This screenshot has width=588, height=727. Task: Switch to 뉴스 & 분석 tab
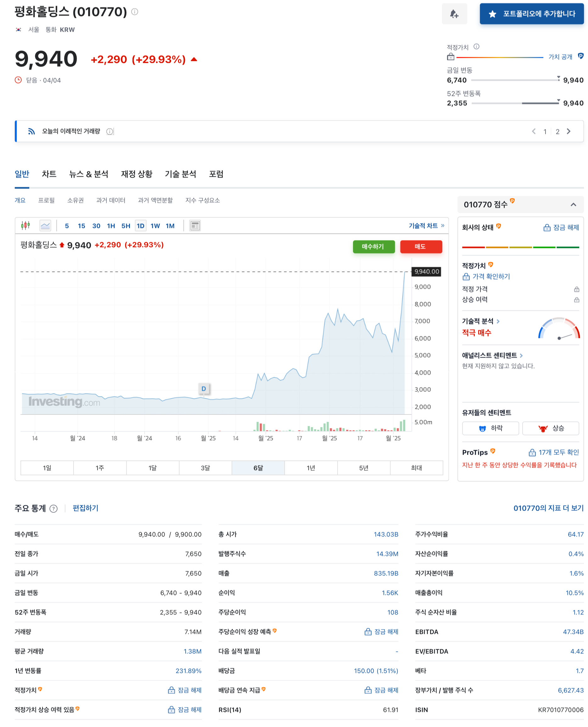[x=88, y=174]
